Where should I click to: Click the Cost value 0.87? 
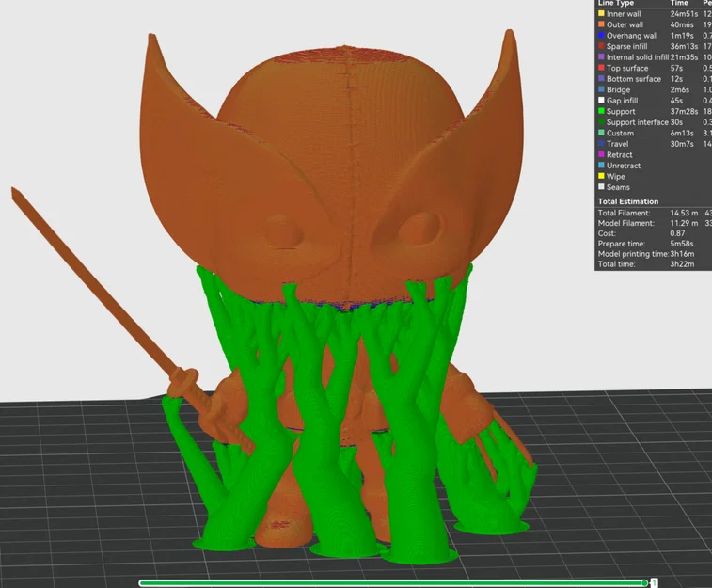(677, 233)
